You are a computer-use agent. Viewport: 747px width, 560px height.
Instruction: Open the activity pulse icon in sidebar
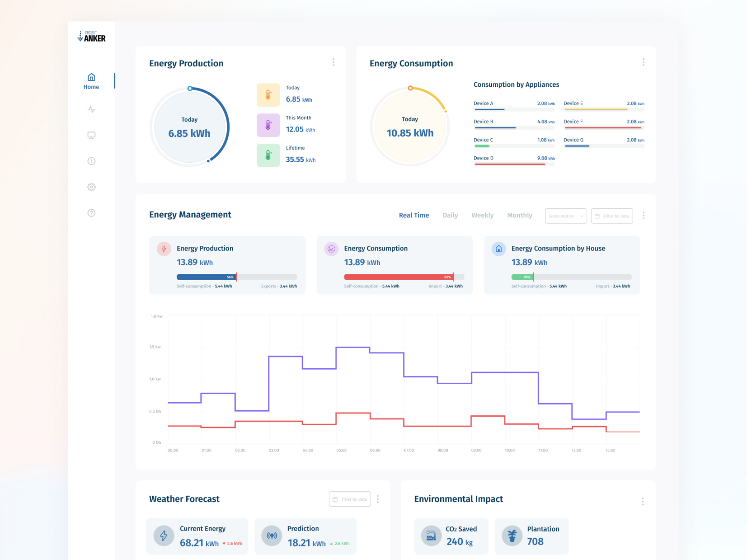(92, 109)
